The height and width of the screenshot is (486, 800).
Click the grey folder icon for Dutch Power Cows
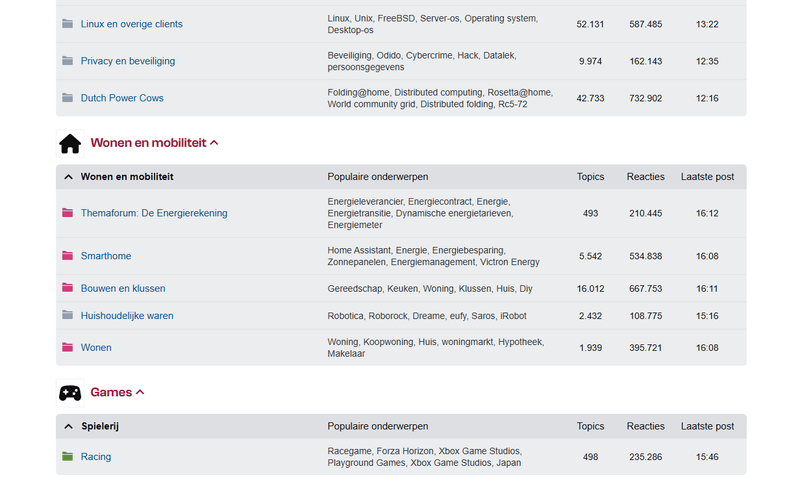pos(67,97)
